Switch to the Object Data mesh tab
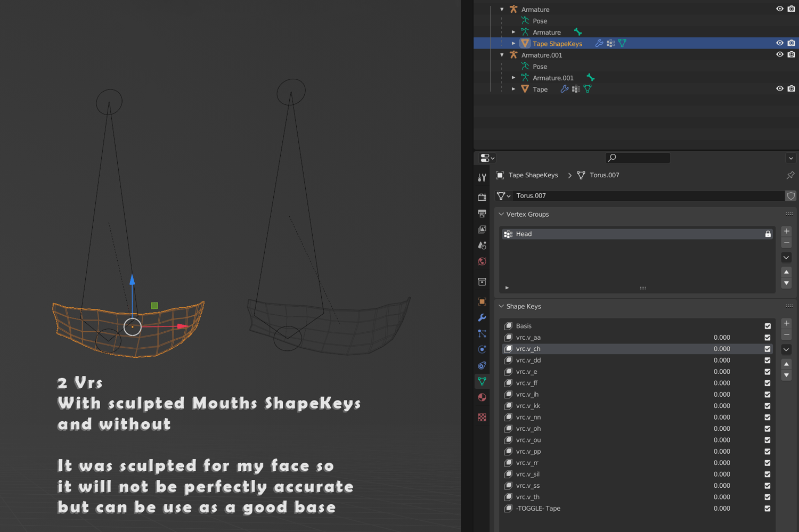The image size is (799, 532). point(482,381)
